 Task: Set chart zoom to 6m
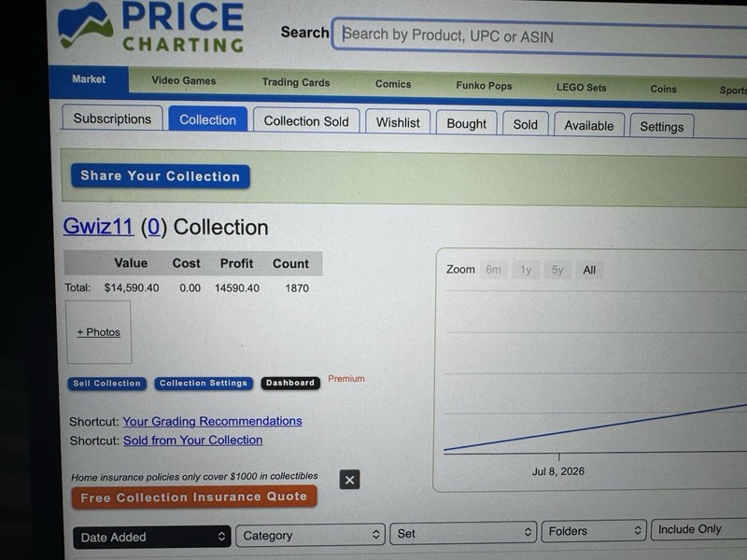click(494, 270)
